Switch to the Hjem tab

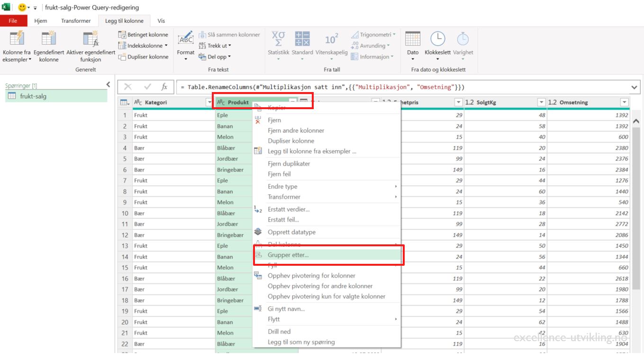tap(41, 21)
